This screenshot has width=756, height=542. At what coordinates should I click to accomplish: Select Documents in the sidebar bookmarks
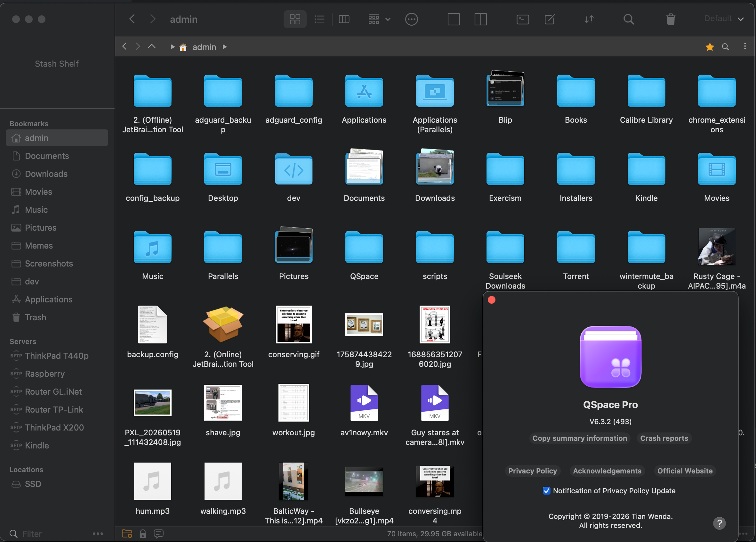click(x=57, y=156)
